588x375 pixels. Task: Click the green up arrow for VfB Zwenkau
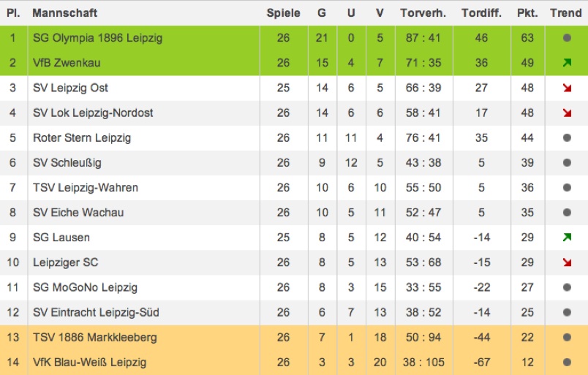click(x=567, y=63)
